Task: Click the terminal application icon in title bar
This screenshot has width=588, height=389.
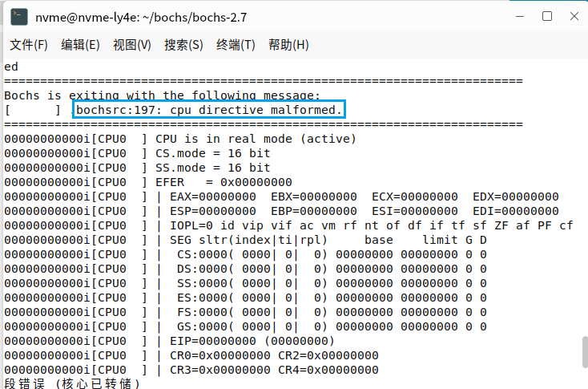Action: point(18,18)
